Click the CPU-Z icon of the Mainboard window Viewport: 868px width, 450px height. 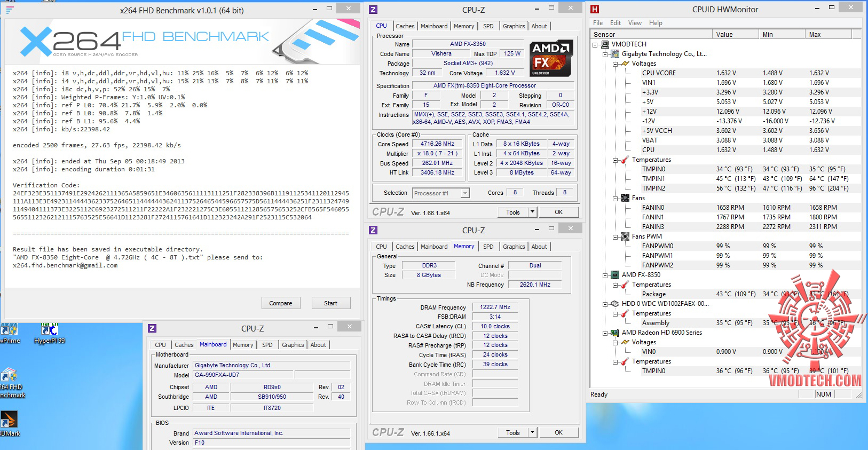tap(152, 328)
